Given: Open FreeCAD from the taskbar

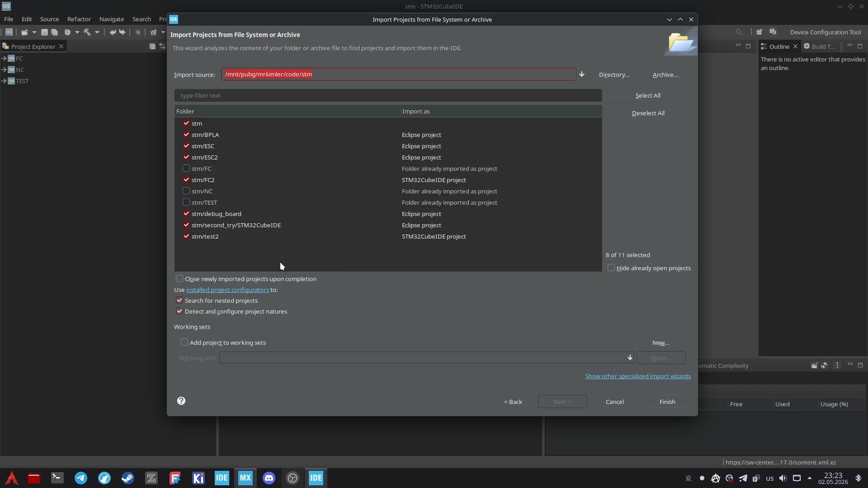Looking at the screenshot, I should (x=175, y=478).
